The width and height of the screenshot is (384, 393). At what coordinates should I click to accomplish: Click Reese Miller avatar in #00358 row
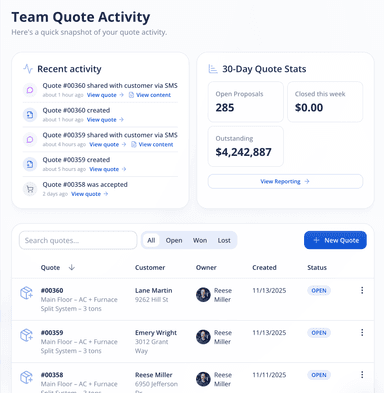point(203,379)
